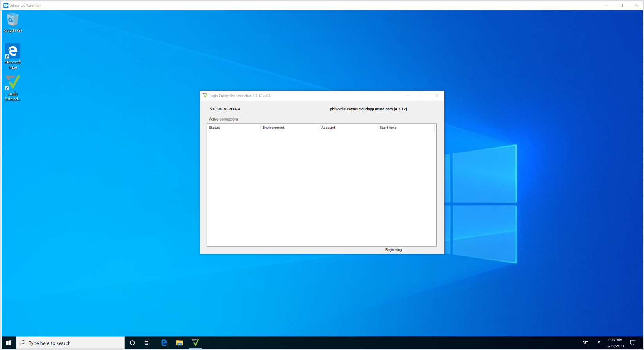Viewport: 644px width, 350px height.
Task: Sort connections by the Status column
Action: pyautogui.click(x=233, y=128)
